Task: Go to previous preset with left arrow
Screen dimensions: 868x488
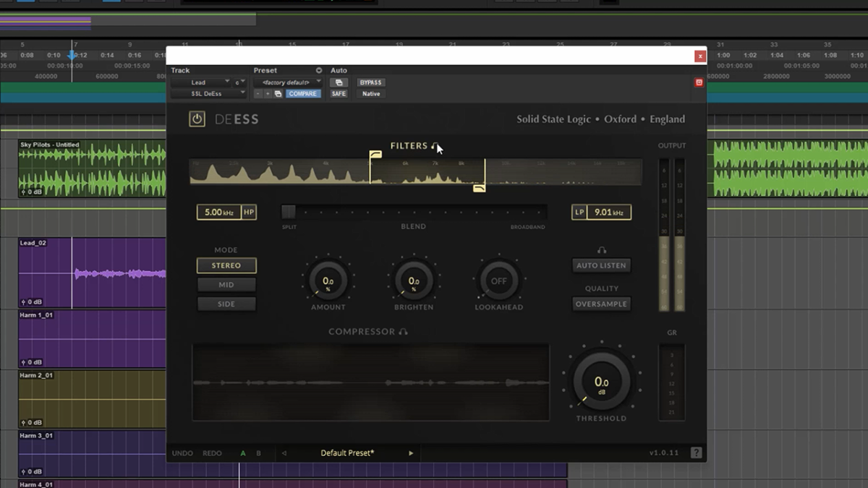Action: (x=284, y=453)
